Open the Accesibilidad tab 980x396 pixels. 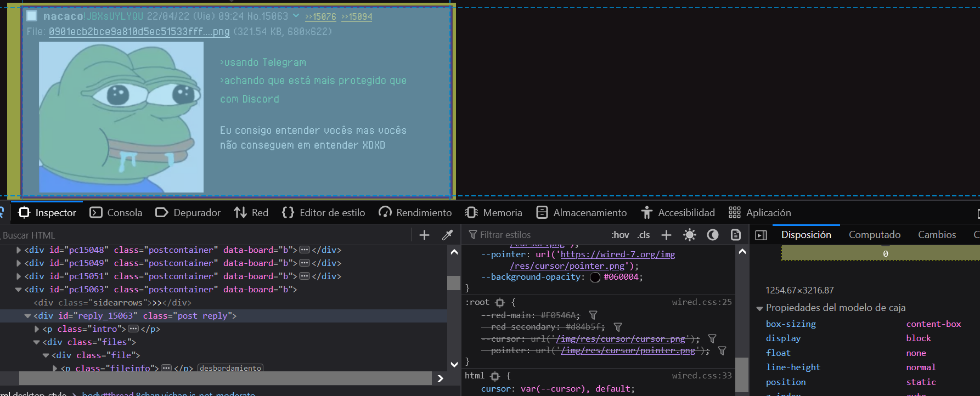click(678, 213)
